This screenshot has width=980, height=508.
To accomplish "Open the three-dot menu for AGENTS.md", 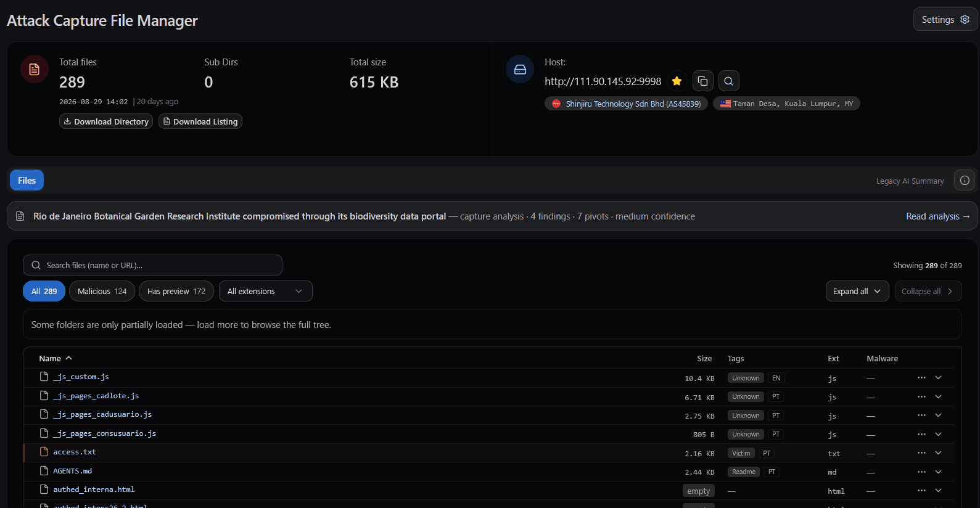I will click(x=921, y=472).
